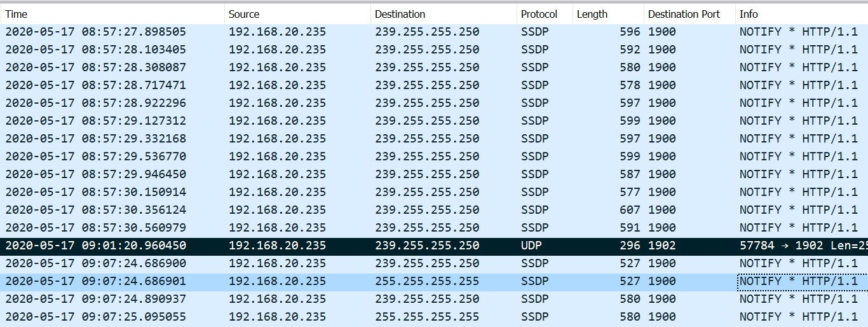Click the Destination column header
Screen dimensions: 868x327
coord(444,14)
